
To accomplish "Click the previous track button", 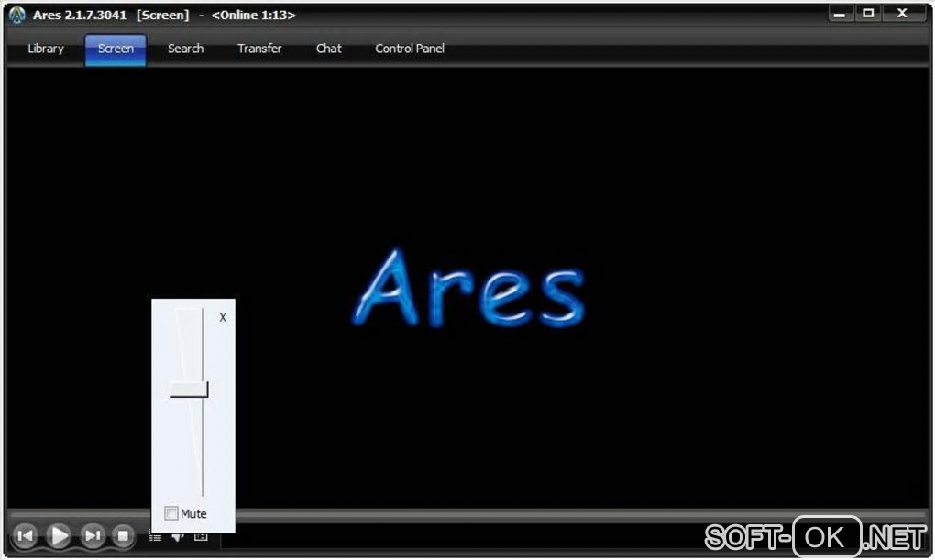I will pos(25,535).
